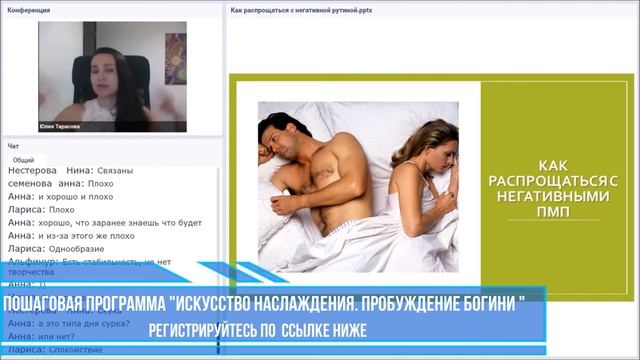Click chat message 'Анна: и хорошо и плохо'

(61, 197)
